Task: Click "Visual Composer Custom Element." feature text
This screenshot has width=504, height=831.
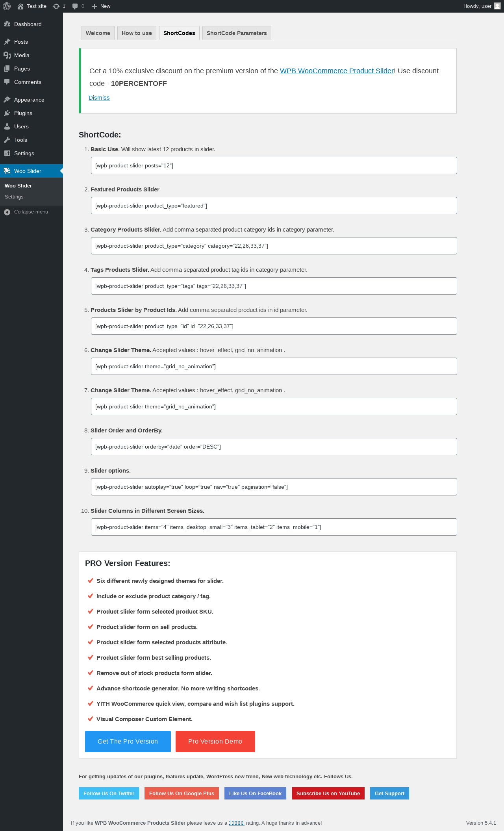Action: pyautogui.click(x=145, y=719)
